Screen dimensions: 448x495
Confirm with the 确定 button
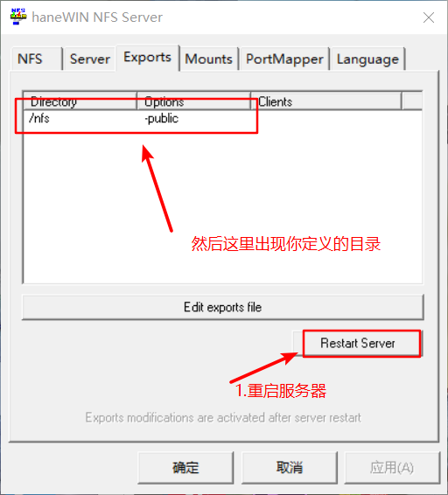(185, 468)
